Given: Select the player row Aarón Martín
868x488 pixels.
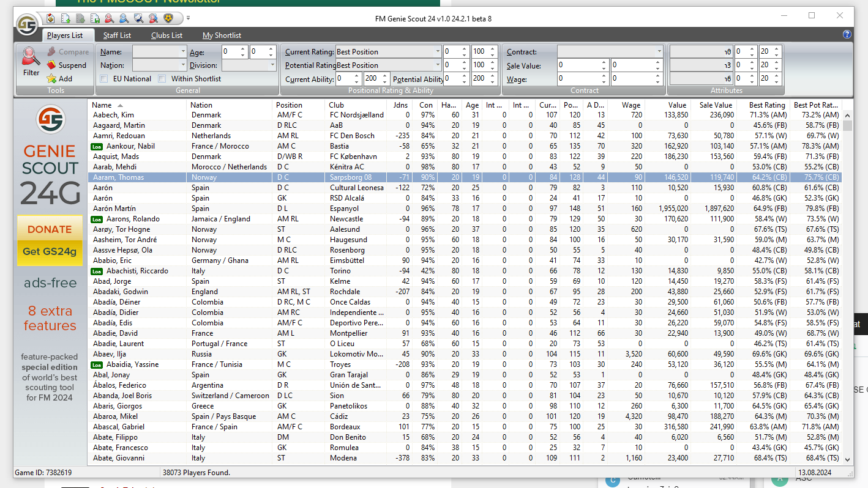Looking at the screenshot, I should tap(465, 209).
